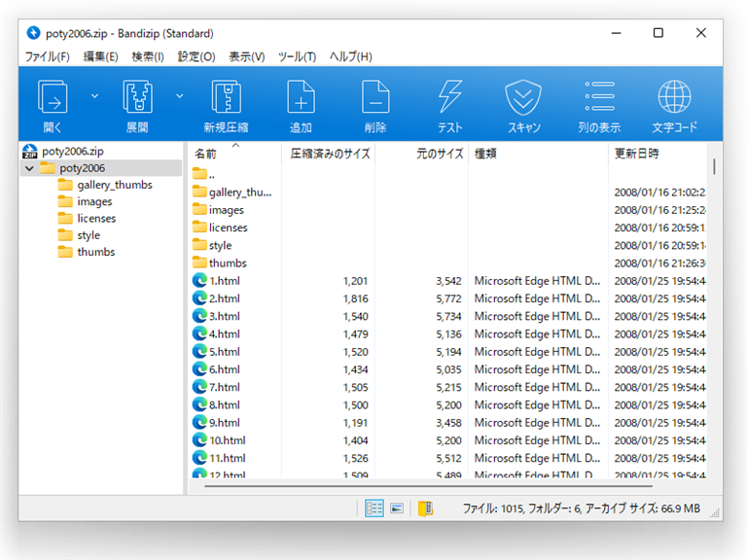Click the Edge icon of 1.html
The width and height of the screenshot is (747, 560).
tap(199, 280)
